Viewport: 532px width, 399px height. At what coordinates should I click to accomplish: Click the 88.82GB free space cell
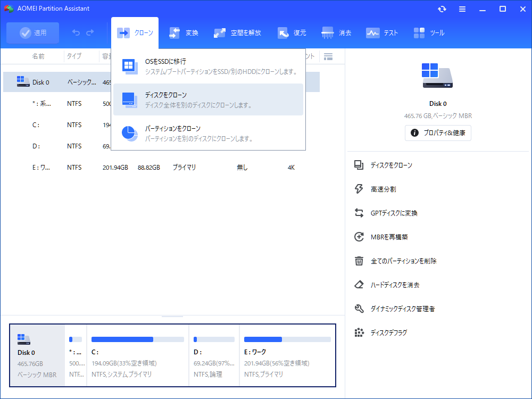148,167
